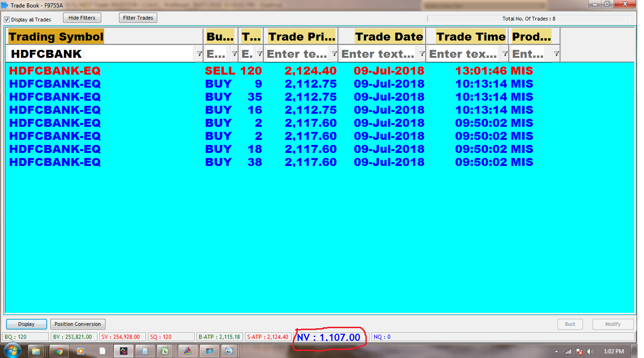
Task: Open Microsoft Excel from the taskbar
Action: coord(164,351)
